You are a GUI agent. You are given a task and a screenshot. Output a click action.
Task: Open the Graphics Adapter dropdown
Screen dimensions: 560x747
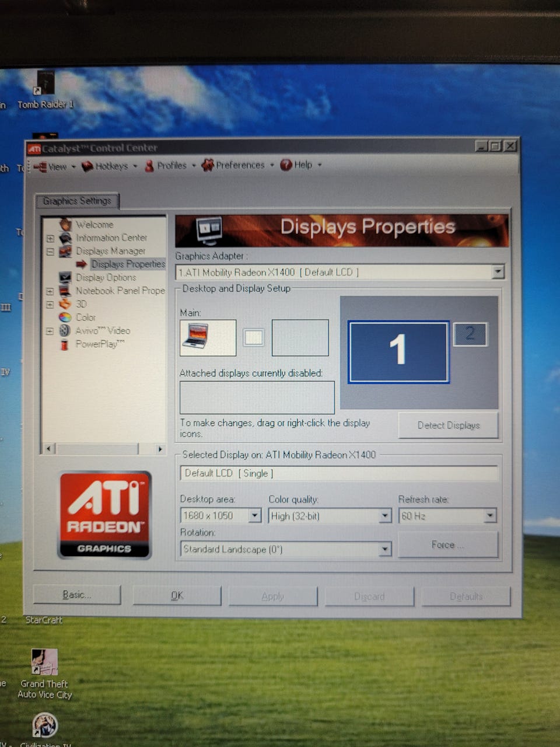(497, 271)
